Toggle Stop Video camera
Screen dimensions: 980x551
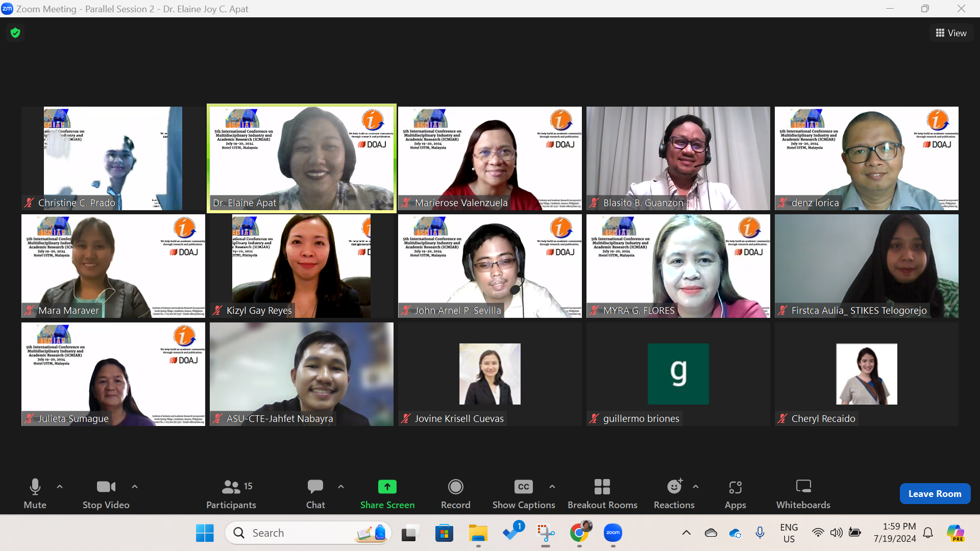coord(106,487)
